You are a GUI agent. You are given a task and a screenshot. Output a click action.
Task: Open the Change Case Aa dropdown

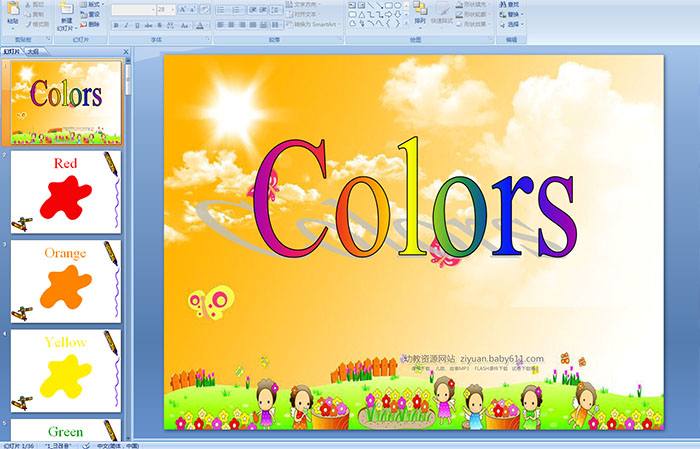click(x=185, y=25)
